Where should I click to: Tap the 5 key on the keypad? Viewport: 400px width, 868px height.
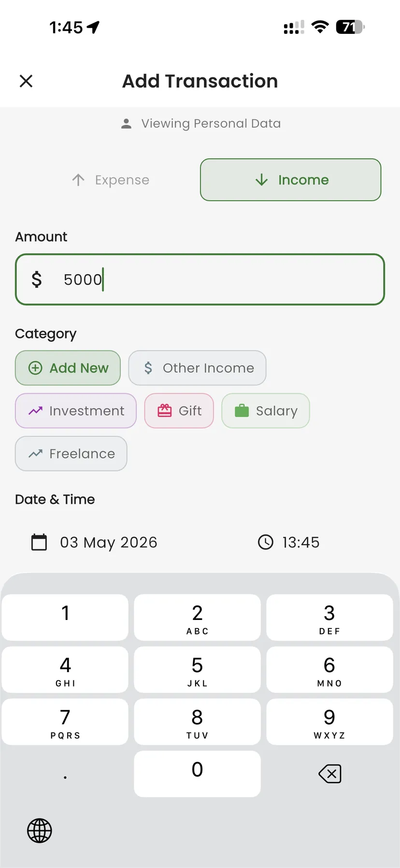(x=197, y=670)
